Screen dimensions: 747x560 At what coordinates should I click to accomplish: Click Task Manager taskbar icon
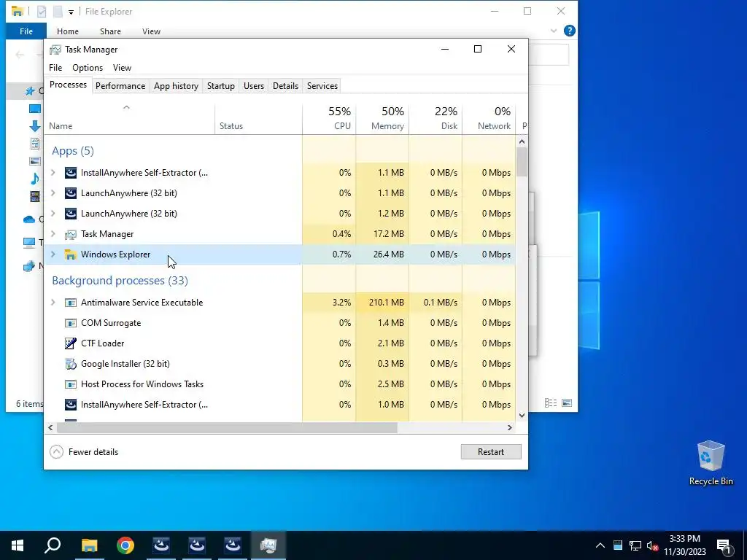tap(268, 545)
